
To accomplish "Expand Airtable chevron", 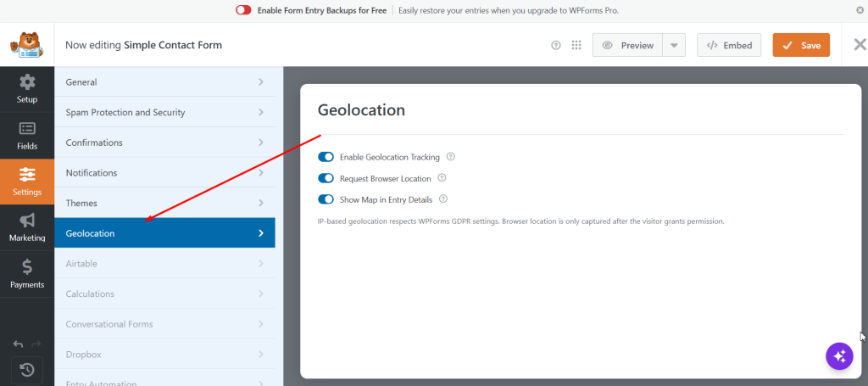I will click(261, 264).
